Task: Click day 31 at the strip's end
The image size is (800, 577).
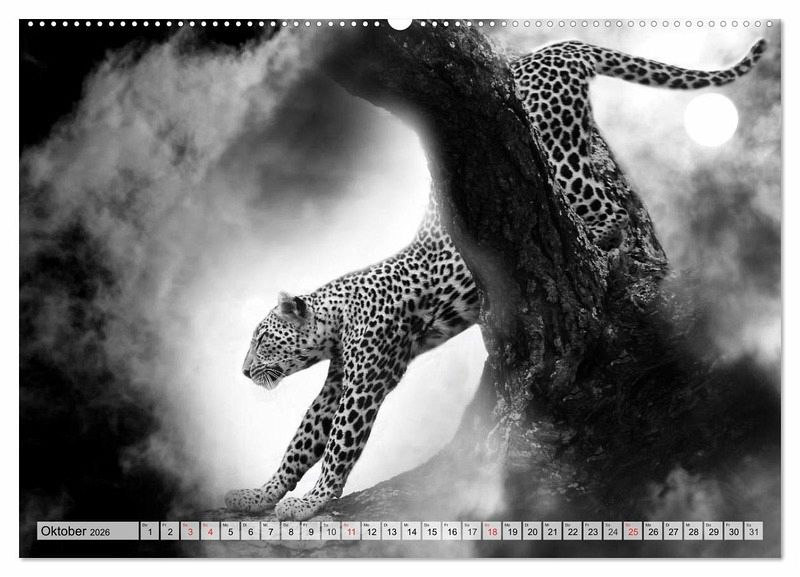Action: (x=753, y=531)
